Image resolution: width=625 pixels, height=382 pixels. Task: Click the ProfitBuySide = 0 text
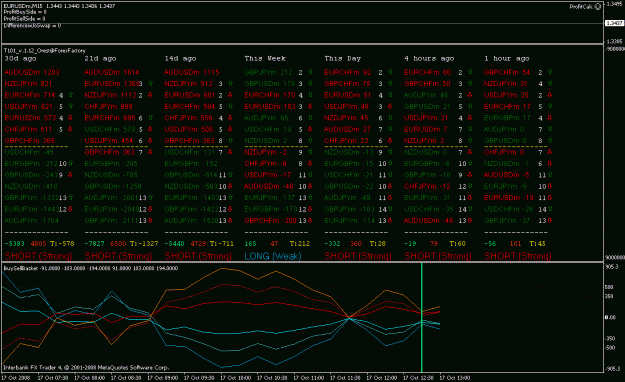tap(25, 12)
